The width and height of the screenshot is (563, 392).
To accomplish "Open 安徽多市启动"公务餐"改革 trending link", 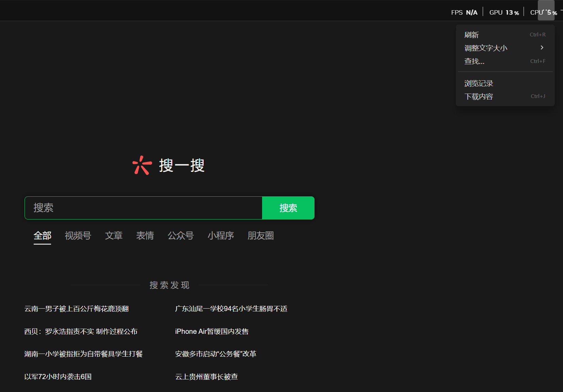I will (x=215, y=354).
